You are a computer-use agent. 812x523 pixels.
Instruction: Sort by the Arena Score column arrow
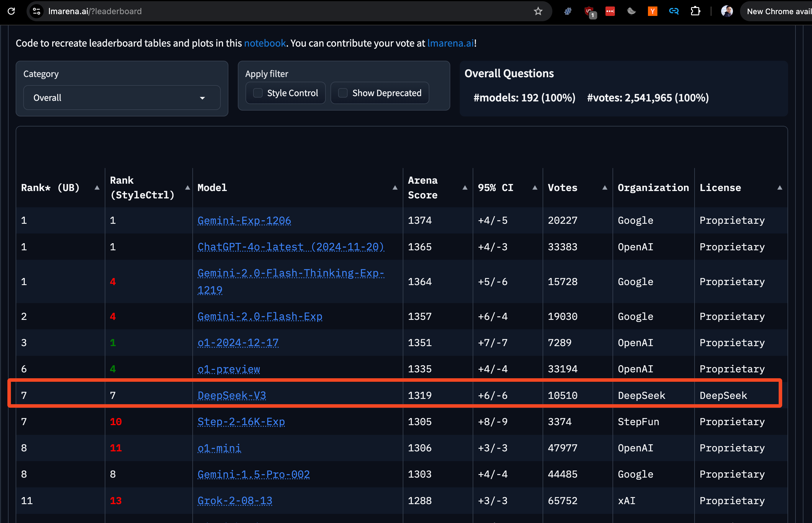tap(465, 188)
